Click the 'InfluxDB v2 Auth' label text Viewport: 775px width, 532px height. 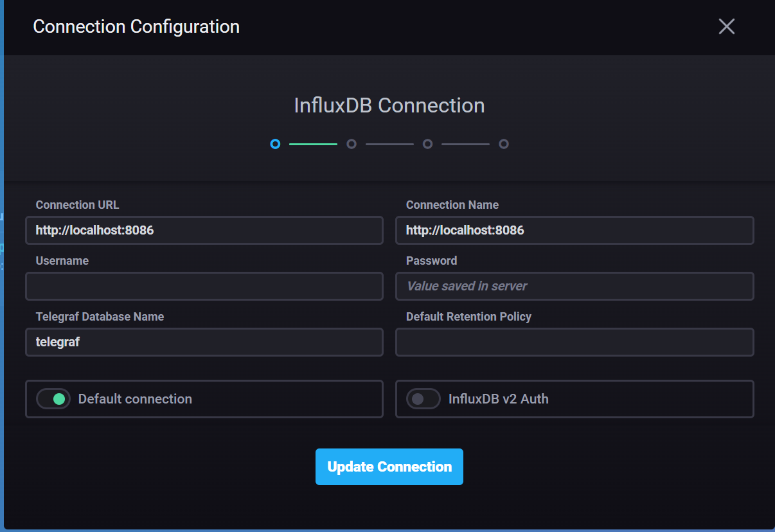tap(499, 399)
